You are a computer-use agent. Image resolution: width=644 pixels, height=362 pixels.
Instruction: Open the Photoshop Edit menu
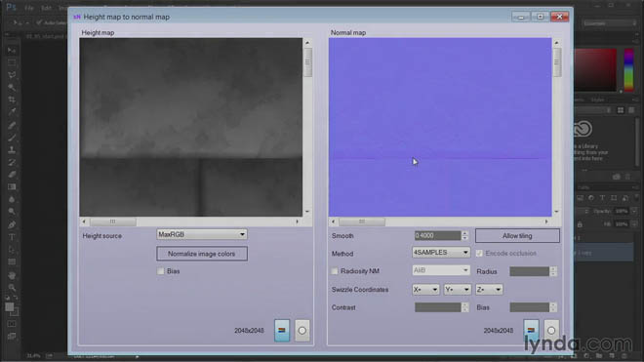(x=46, y=8)
